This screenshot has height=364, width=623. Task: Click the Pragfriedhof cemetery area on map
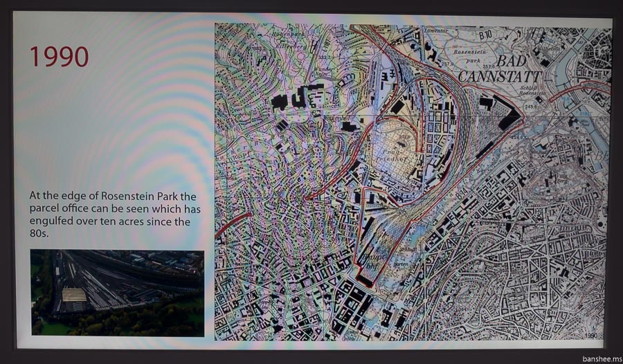(395, 147)
